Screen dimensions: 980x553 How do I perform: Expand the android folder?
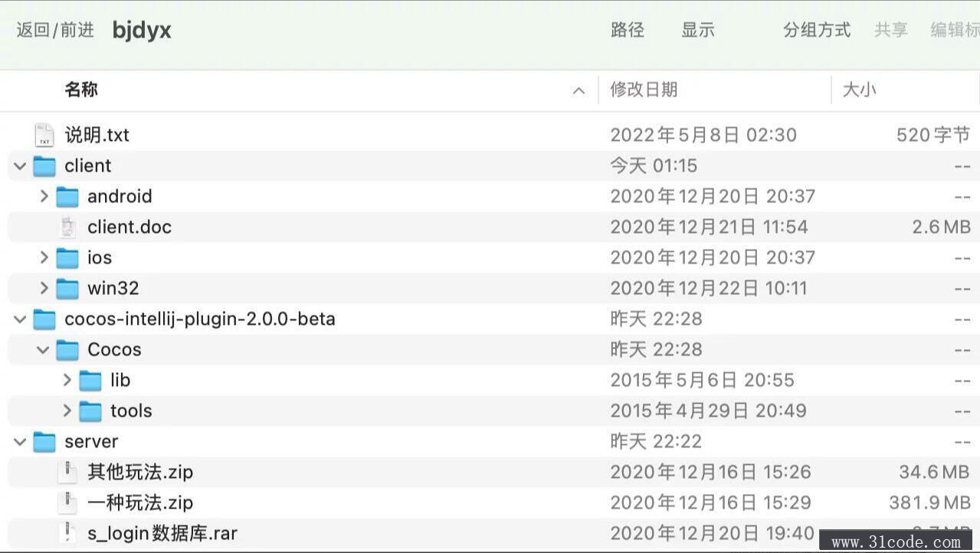(44, 197)
